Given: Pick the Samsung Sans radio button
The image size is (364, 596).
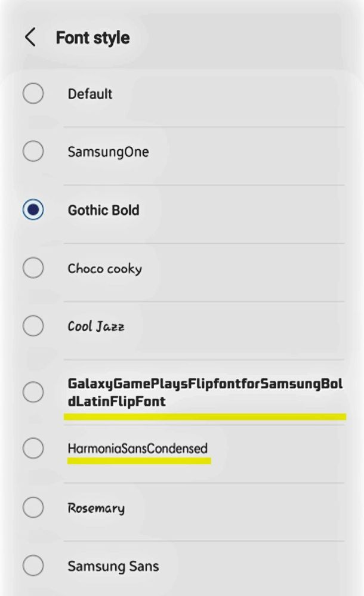Looking at the screenshot, I should [x=33, y=566].
